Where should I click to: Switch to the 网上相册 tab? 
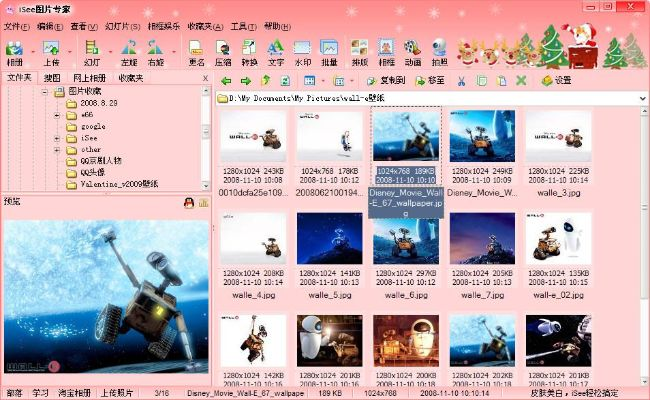[x=90, y=77]
